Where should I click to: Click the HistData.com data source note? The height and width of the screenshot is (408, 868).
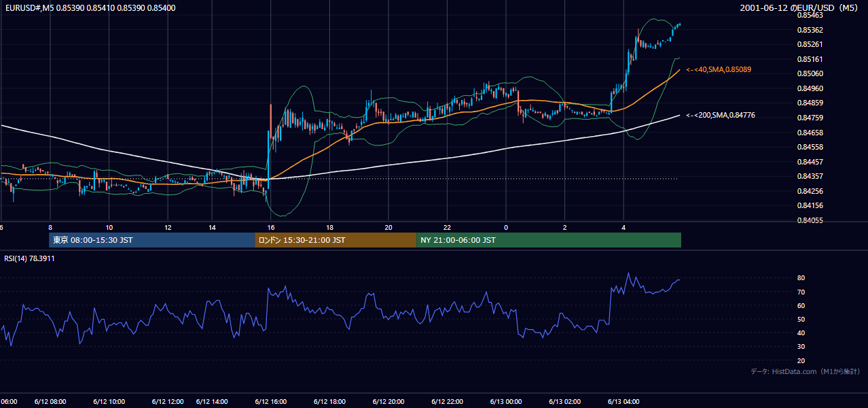coord(805,371)
